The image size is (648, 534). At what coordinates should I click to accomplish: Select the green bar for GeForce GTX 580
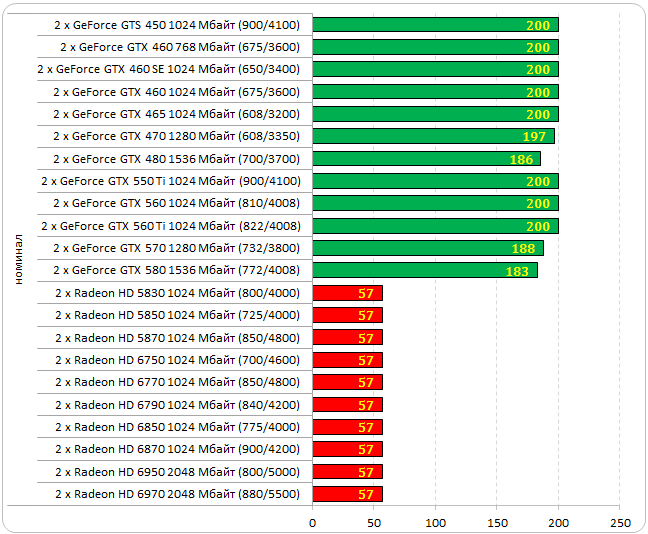coord(425,270)
